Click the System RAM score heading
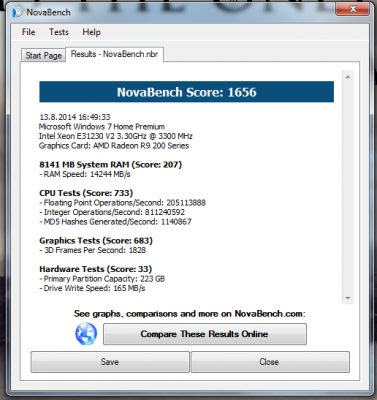Screen dimensions: 377x400 111,164
